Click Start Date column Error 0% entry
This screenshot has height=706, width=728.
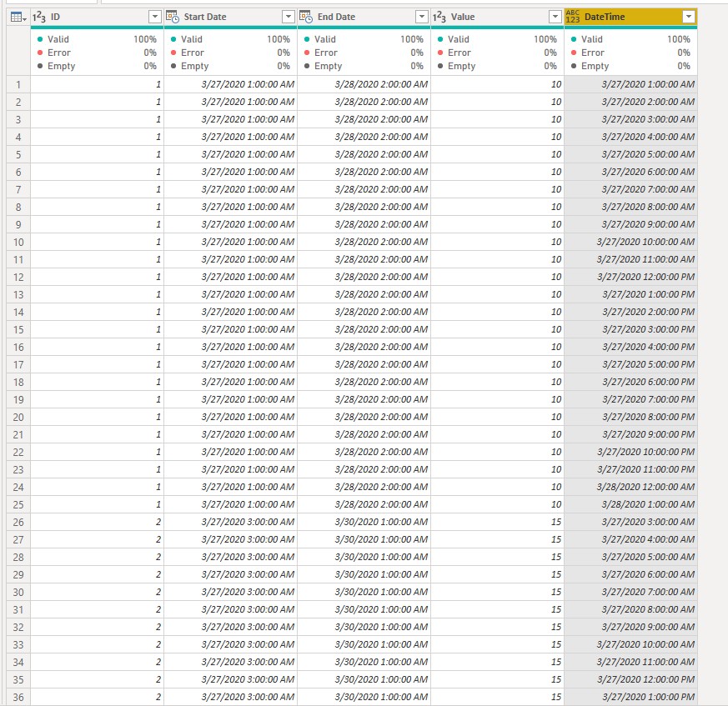click(231, 53)
